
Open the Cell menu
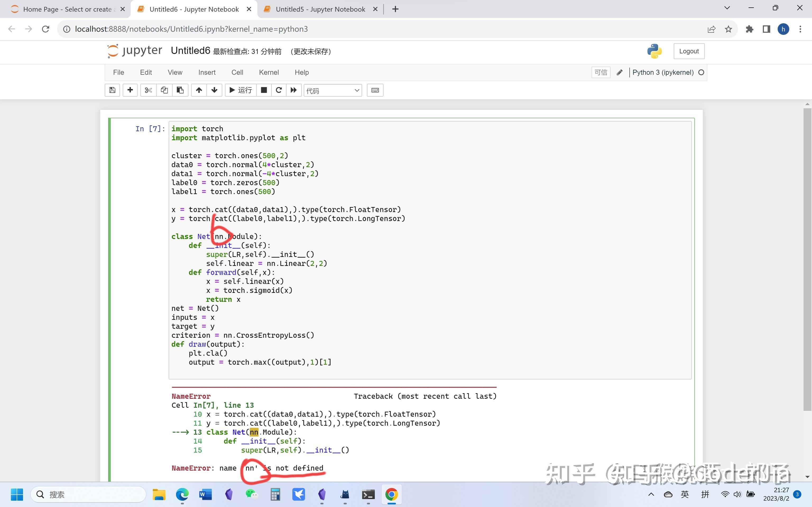tap(237, 72)
